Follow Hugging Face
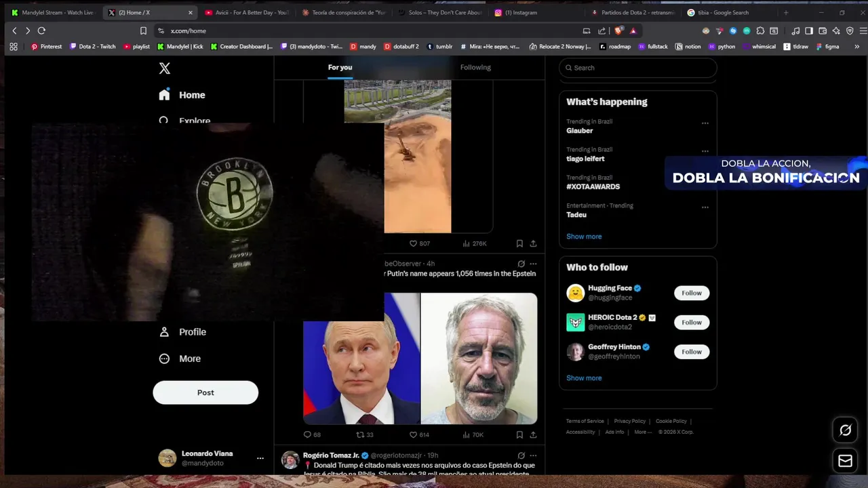The width and height of the screenshot is (868, 488). pyautogui.click(x=692, y=293)
